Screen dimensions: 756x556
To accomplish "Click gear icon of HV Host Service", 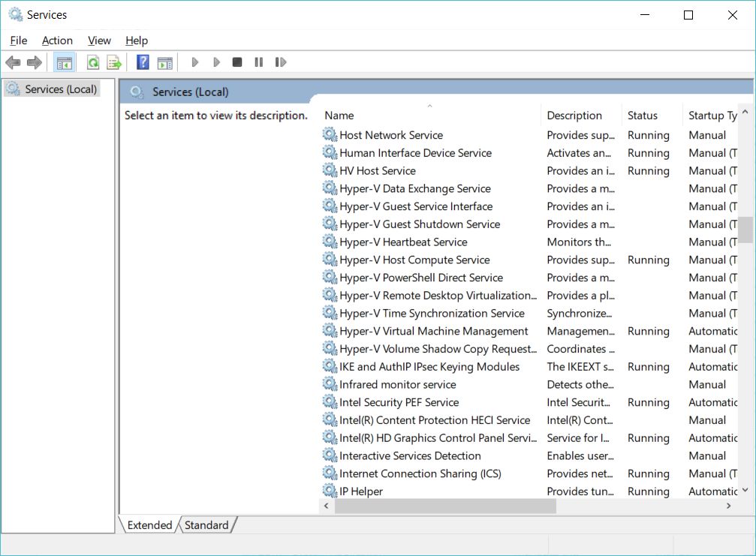I will (x=330, y=170).
